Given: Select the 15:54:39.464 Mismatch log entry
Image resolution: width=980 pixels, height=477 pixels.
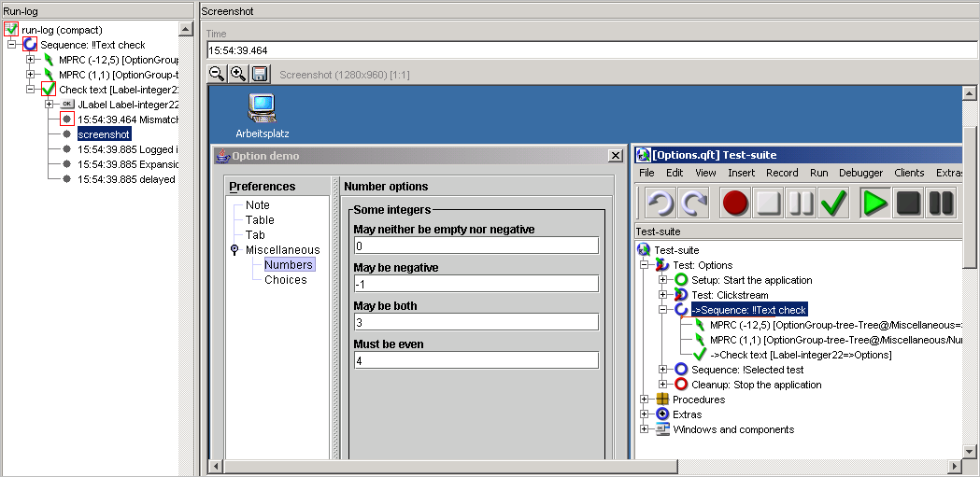Looking at the screenshot, I should point(127,119).
